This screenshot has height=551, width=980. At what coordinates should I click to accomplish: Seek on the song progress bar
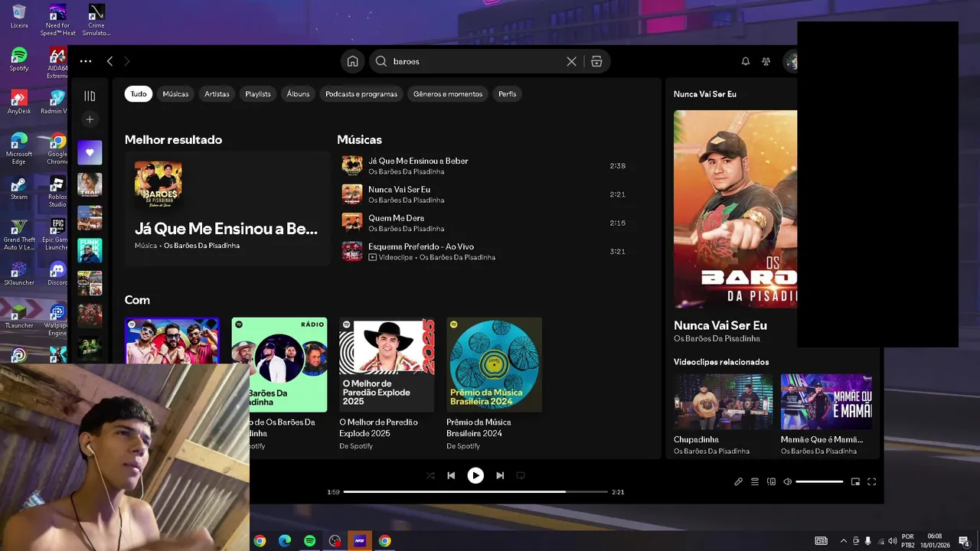tap(475, 491)
